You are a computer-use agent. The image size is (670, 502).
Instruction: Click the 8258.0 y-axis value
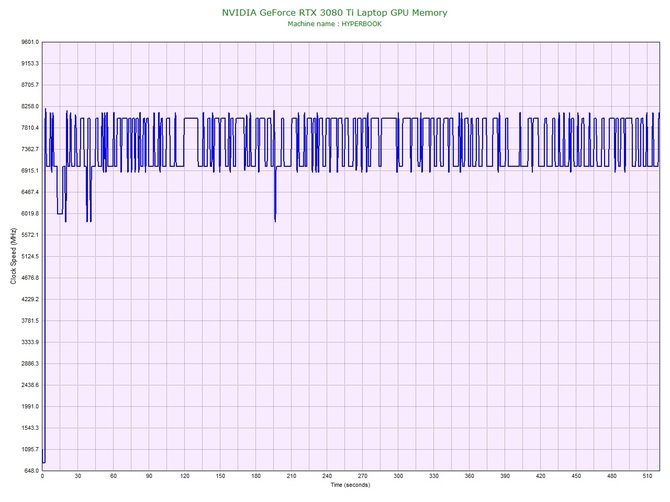30,106
